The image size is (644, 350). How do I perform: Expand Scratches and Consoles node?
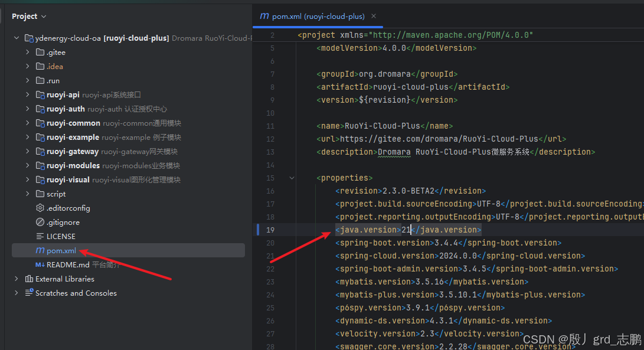point(17,293)
